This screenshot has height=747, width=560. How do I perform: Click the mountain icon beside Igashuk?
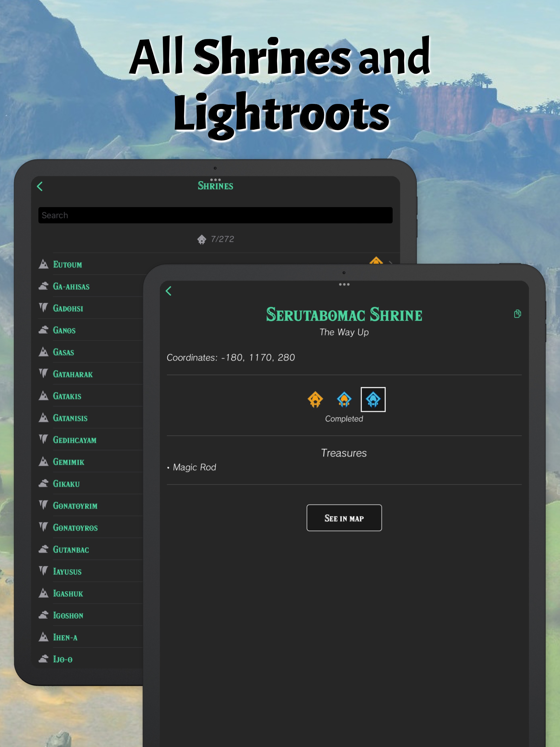point(43,593)
